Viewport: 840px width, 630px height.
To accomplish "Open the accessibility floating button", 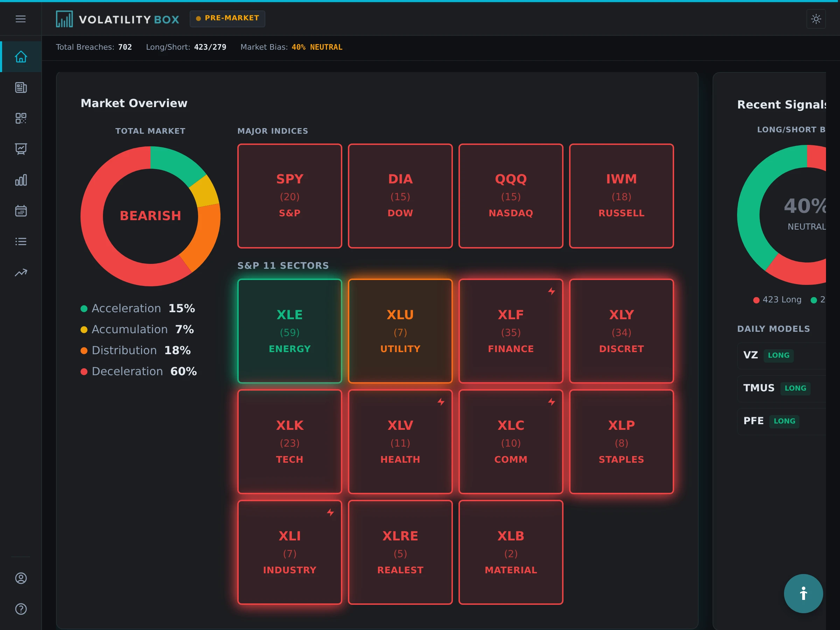I will tap(803, 594).
